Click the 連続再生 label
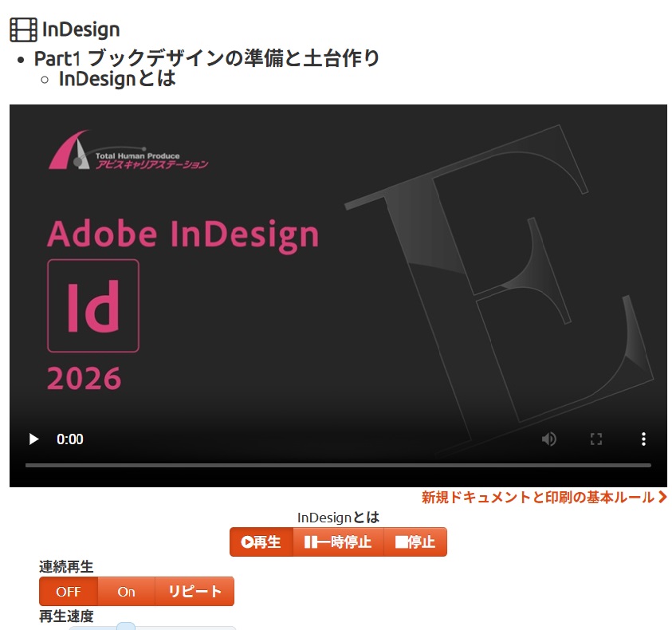Viewport: 672px width, 630px height. tap(66, 567)
